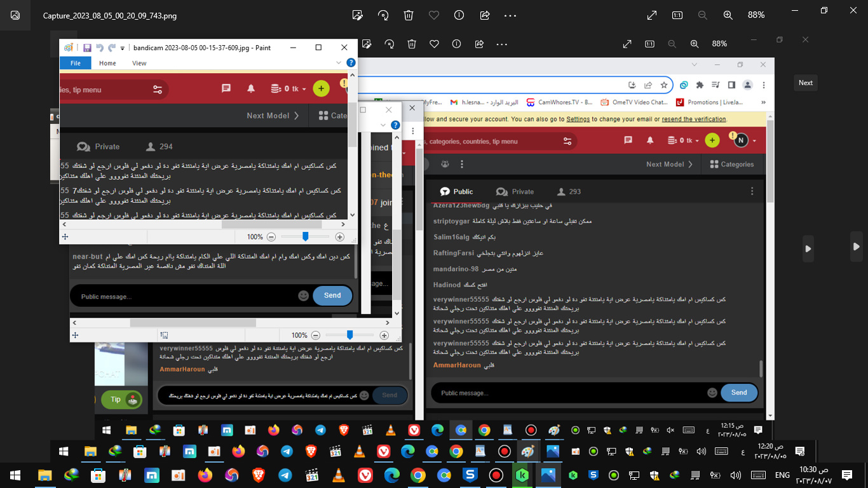Click the Settings link in the yellow banner
The image size is (868, 488).
click(x=578, y=119)
